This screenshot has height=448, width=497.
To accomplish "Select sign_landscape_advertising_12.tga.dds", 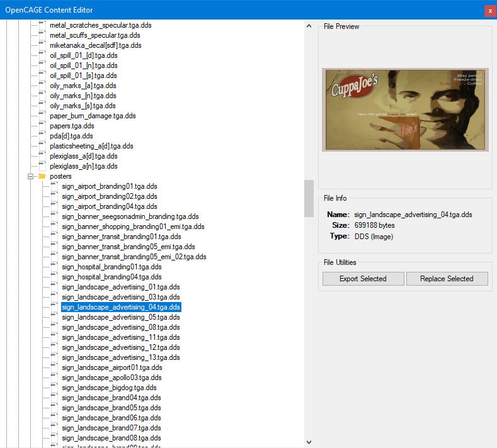I will tap(121, 347).
